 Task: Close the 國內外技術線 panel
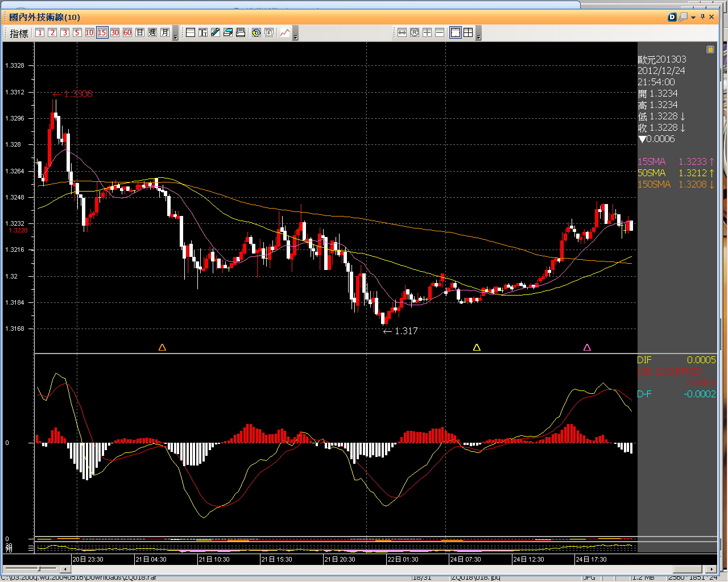(x=712, y=17)
